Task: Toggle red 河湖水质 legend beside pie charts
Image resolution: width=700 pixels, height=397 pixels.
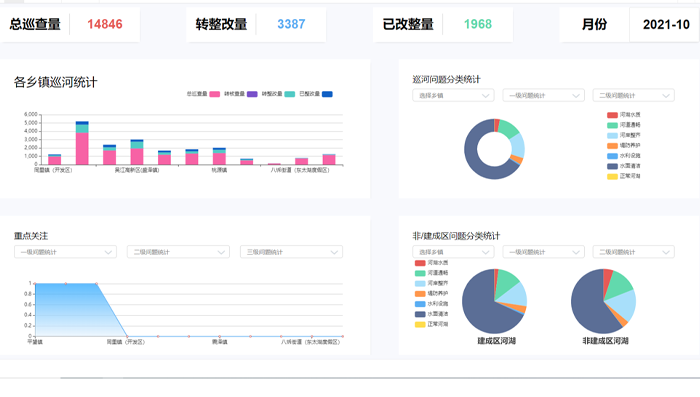Action: 432,263
